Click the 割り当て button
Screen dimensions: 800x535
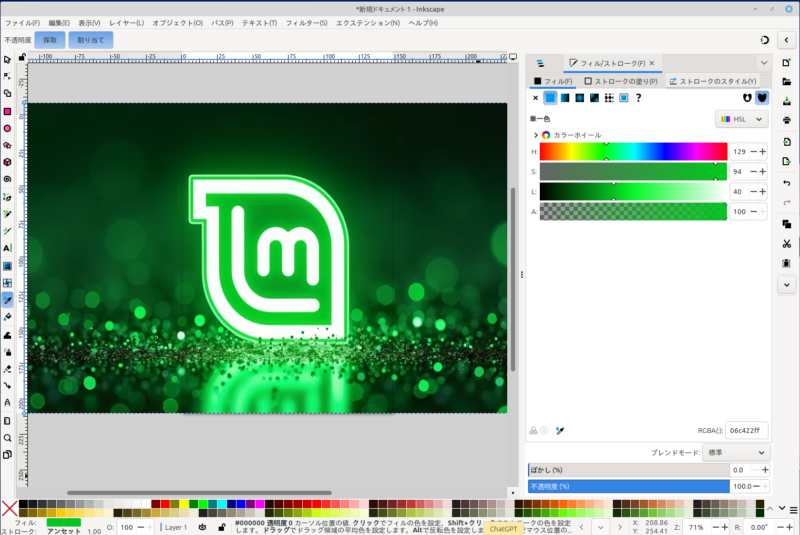tap(89, 40)
